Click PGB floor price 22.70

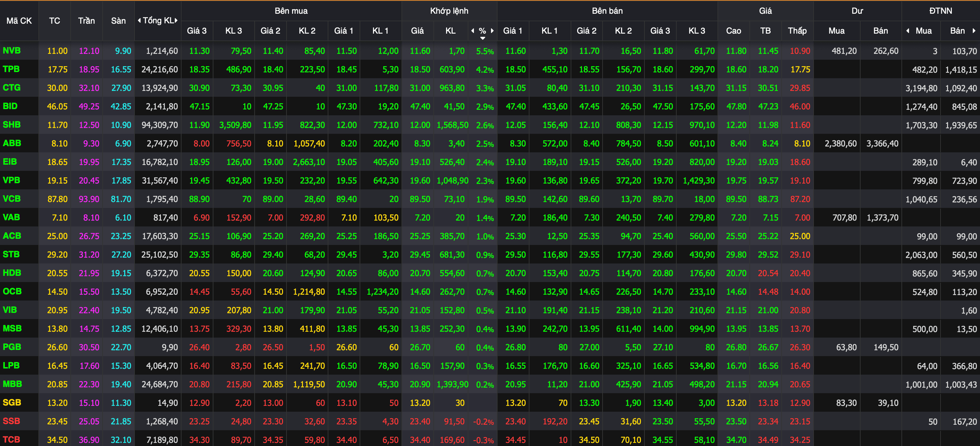pos(121,348)
